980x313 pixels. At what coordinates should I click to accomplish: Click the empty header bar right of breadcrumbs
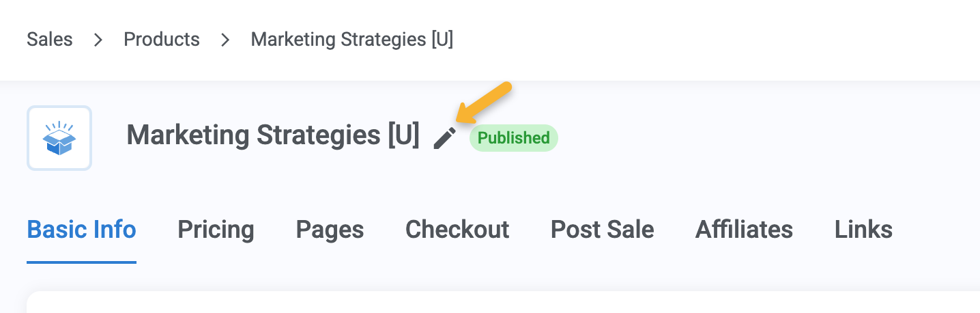pos(717,40)
